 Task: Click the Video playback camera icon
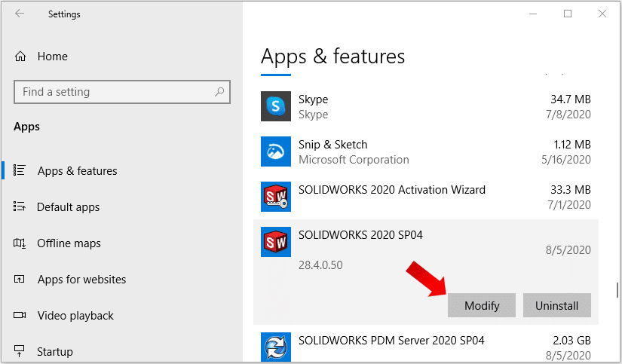tap(20, 315)
